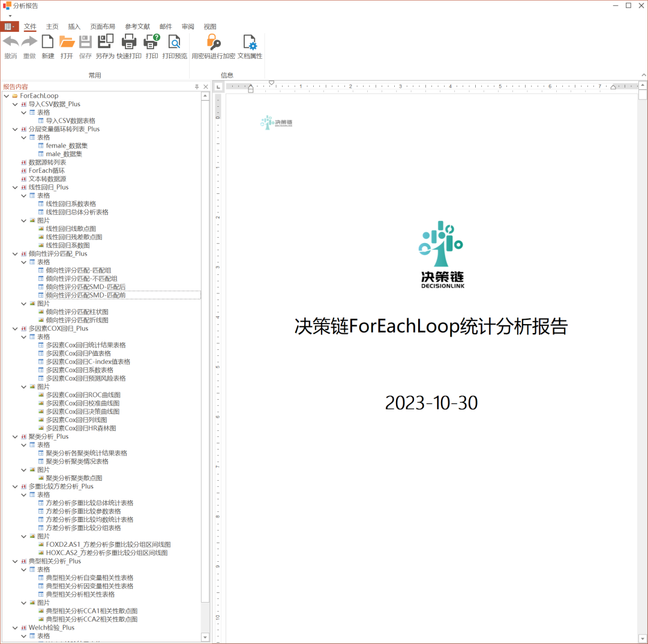Collapse the 聚类分析_Plus node

[x=15, y=436]
